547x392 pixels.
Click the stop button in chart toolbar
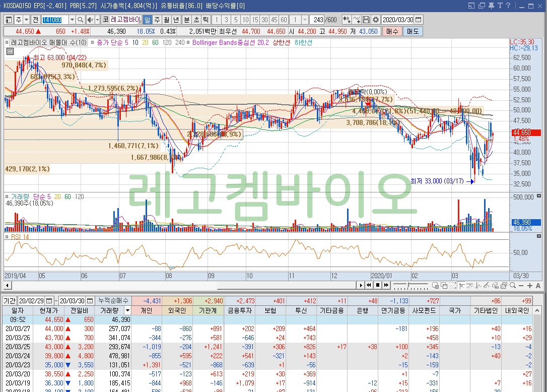(378, 285)
